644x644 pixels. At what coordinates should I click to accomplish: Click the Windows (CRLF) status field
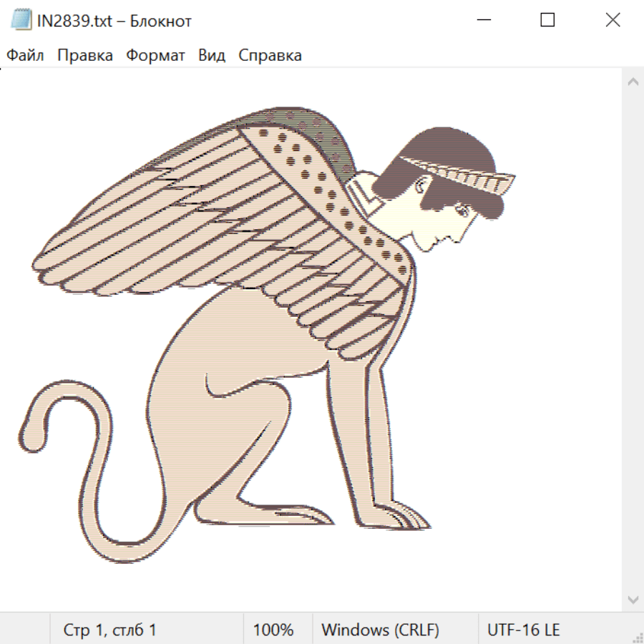pos(380,630)
